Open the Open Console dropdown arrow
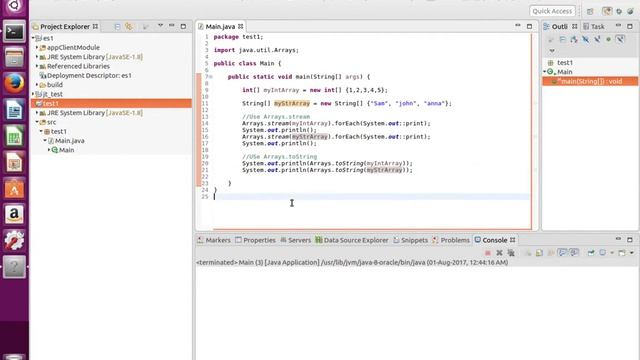Viewport: 640px width, 360px height. coord(631,253)
